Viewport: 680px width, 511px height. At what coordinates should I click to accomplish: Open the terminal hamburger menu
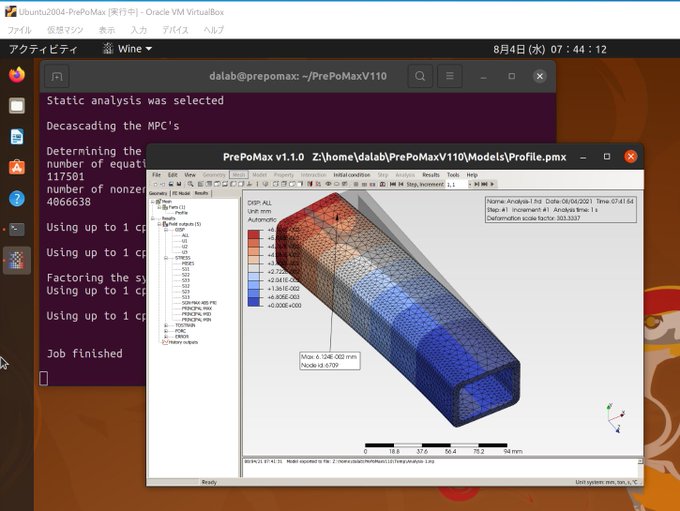450,76
